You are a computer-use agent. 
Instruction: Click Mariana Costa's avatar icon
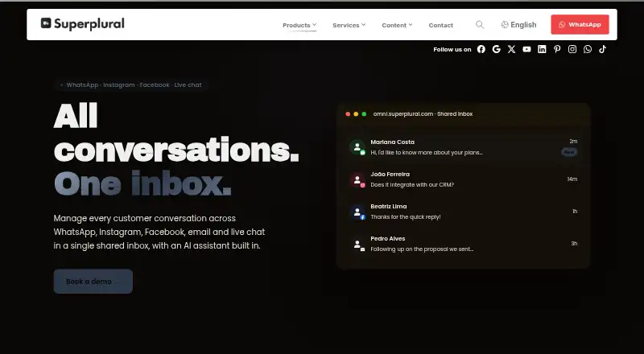[x=357, y=147]
